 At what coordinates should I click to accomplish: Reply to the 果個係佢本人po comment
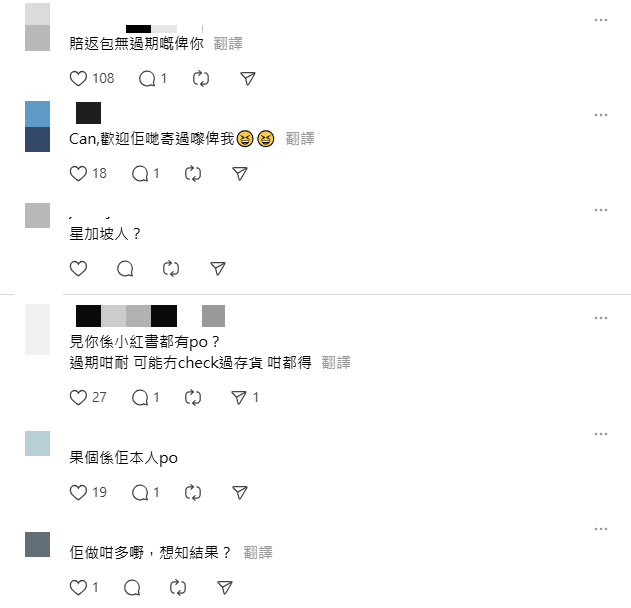click(140, 493)
